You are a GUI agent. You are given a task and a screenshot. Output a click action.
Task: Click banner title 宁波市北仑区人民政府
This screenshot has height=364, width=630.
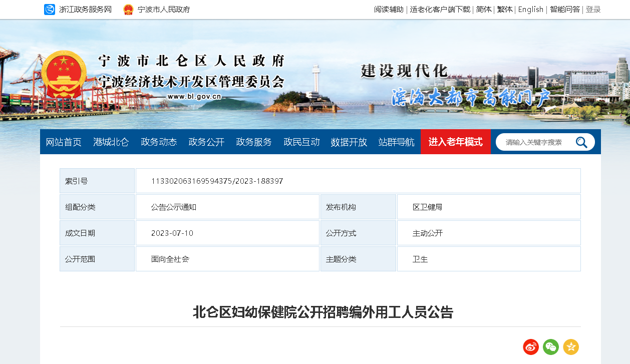click(191, 61)
